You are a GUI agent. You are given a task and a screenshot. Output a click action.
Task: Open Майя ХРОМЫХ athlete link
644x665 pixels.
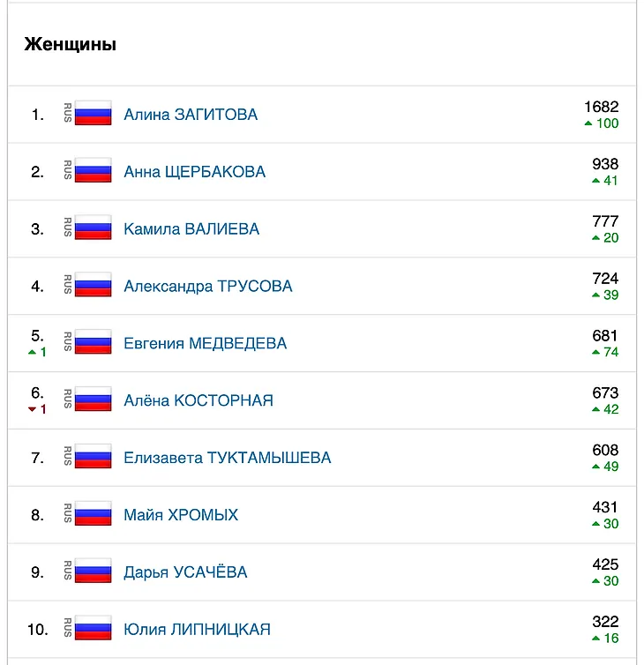coord(181,515)
